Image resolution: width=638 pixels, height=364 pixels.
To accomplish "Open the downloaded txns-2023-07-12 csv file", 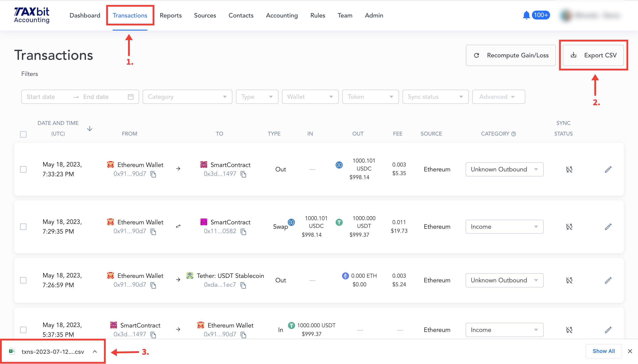I will tap(53, 352).
